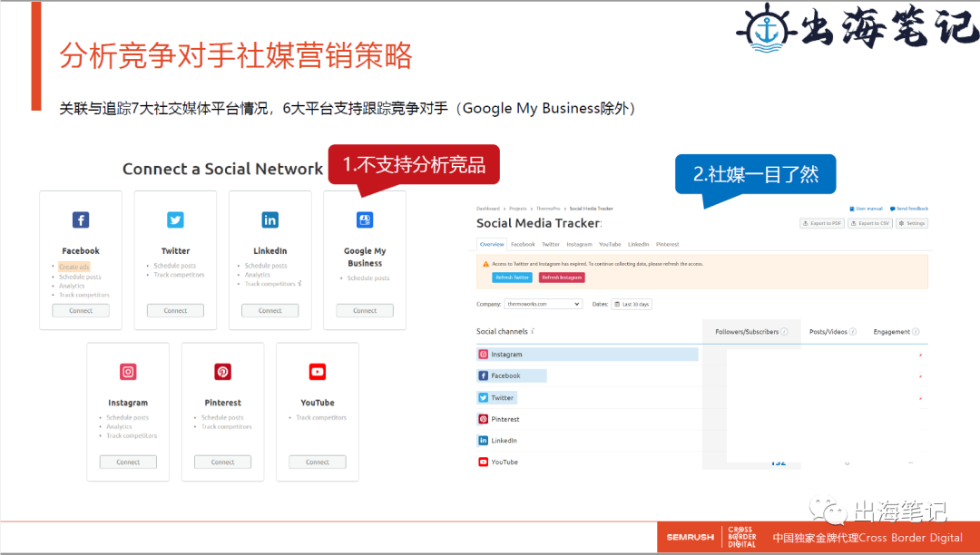Viewport: 980px width, 555px height.
Task: Click the Engagement column header
Action: click(892, 332)
